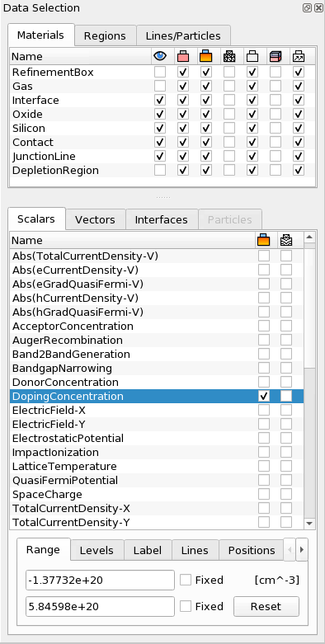Screen dimensions: 325x644
Task: Open the Vectors tab
Action: (95, 219)
